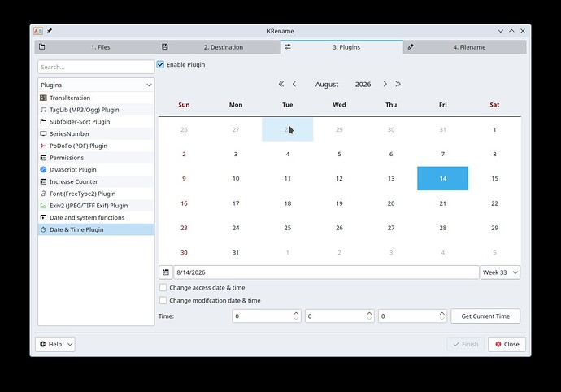Switch to the 2. Destination tab
The height and width of the screenshot is (392, 561).
[220, 47]
